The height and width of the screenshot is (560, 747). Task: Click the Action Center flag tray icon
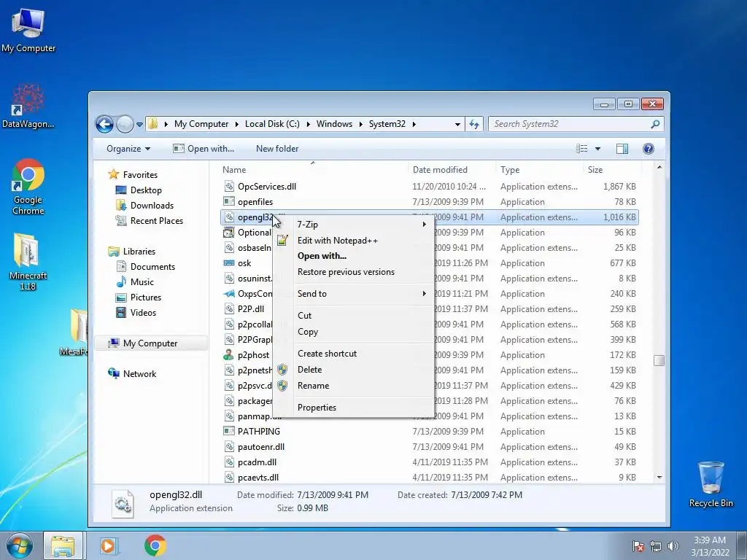[x=638, y=546]
